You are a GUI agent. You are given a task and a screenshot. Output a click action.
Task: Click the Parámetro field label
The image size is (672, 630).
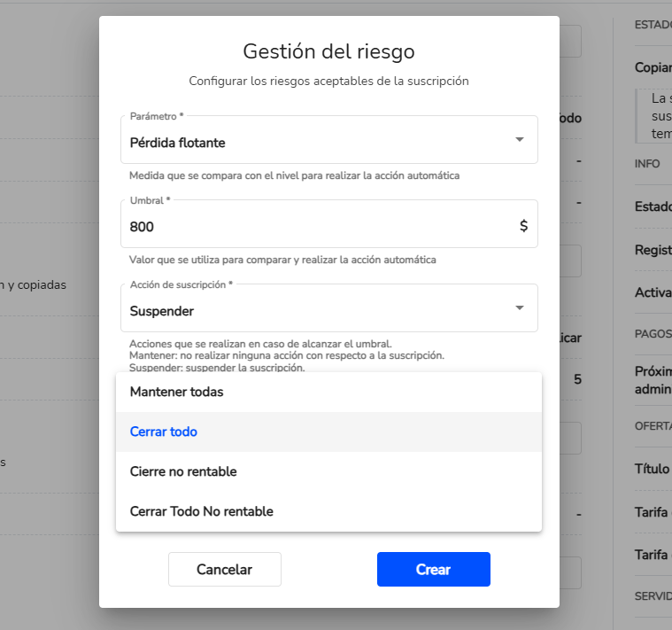(x=157, y=116)
